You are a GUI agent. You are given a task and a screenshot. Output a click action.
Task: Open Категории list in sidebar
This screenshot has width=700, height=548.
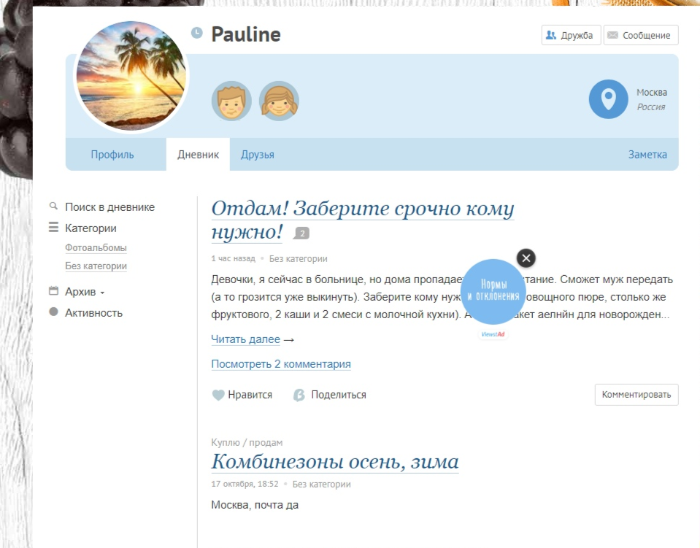click(97, 228)
